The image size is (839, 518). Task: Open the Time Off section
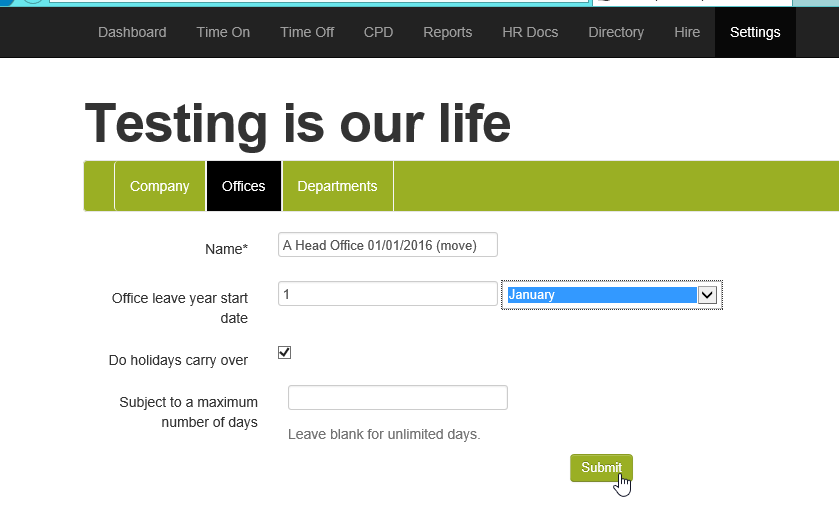point(307,32)
